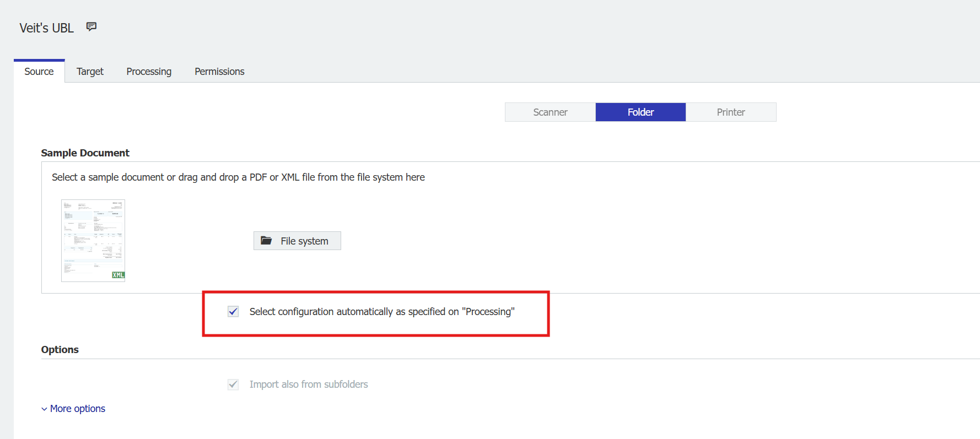Switch to the Target tab
The width and height of the screenshot is (980, 439).
[90, 72]
